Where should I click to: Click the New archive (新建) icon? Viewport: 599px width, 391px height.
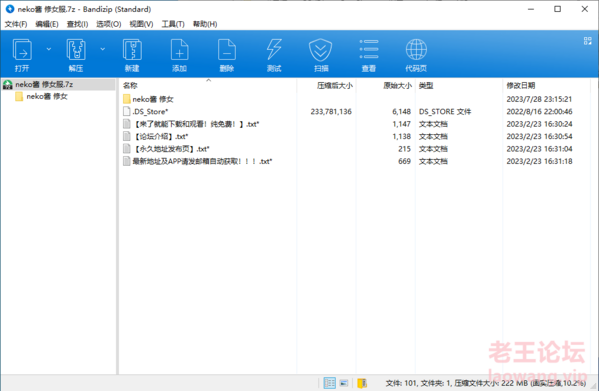point(132,50)
